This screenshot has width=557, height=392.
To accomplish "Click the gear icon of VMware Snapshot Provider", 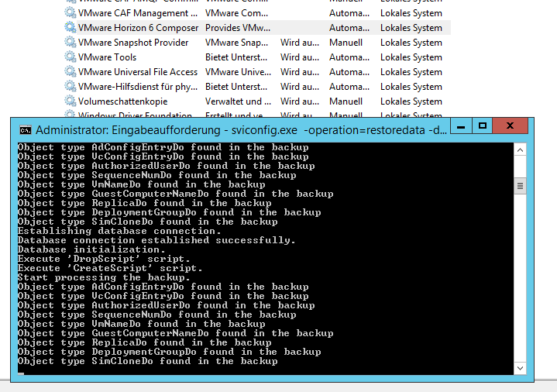I will [70, 43].
